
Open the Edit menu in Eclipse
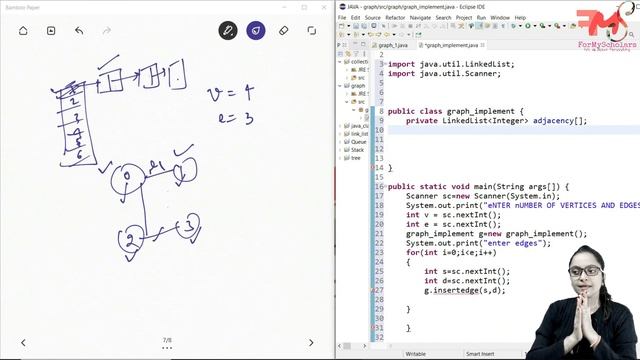coord(356,18)
